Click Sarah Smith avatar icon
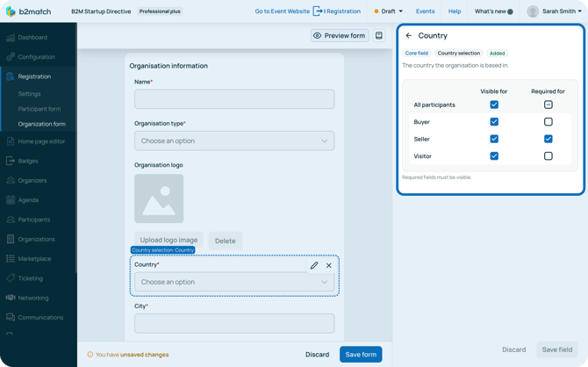 pos(533,11)
